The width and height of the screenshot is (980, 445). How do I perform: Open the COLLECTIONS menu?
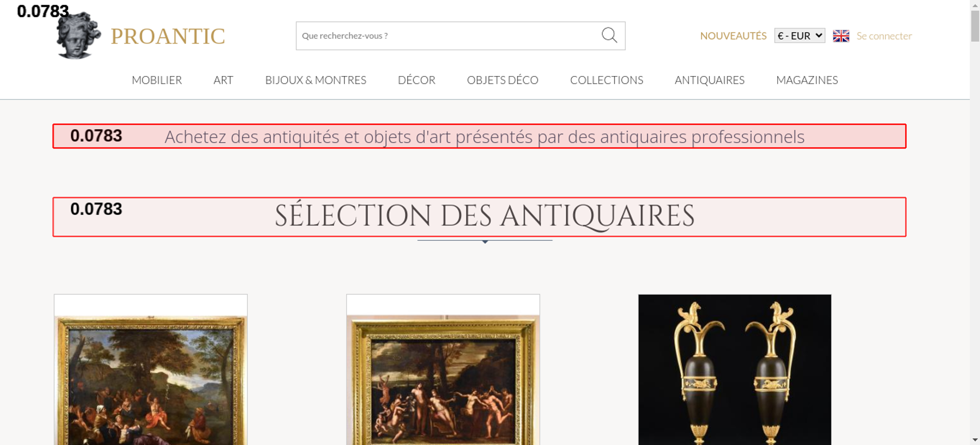click(607, 80)
